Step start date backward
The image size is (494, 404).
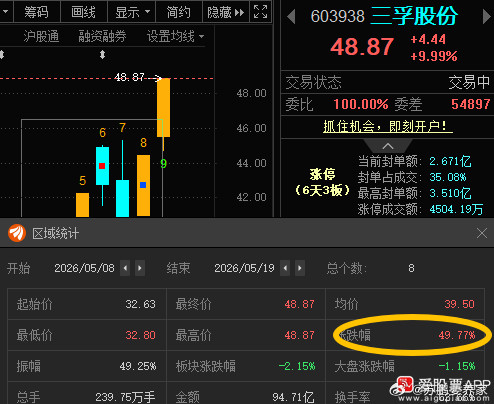(125, 268)
